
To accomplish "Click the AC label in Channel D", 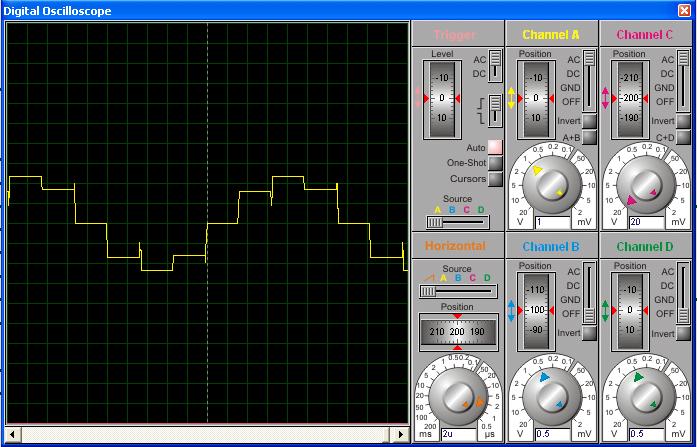I will [x=668, y=271].
